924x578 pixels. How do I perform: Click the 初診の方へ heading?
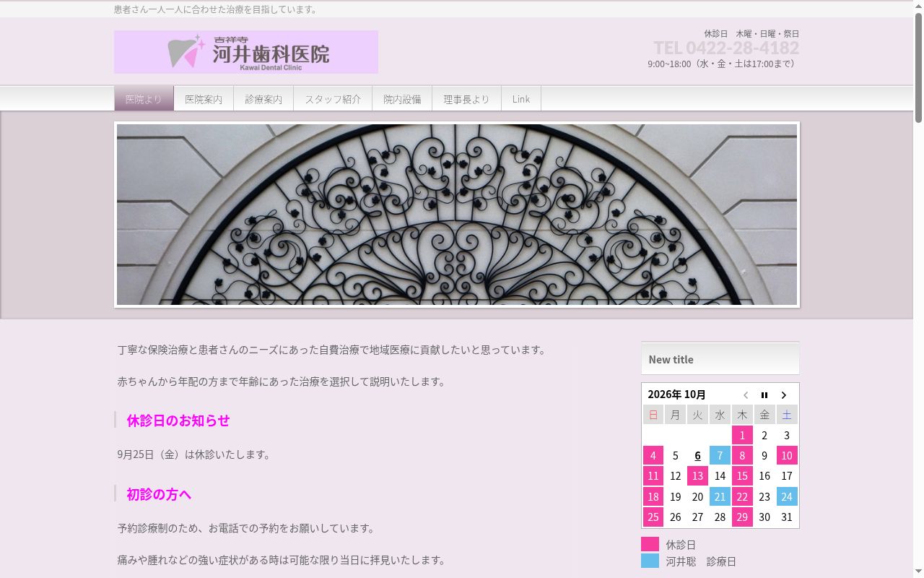click(x=159, y=494)
